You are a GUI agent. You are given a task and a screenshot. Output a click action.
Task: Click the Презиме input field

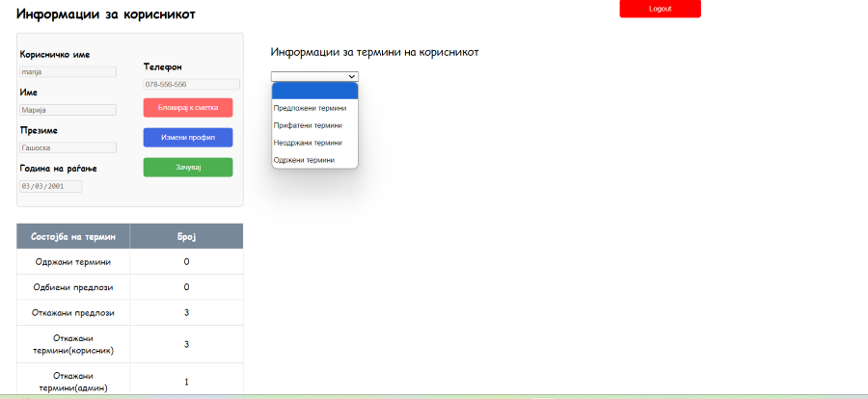(x=68, y=147)
